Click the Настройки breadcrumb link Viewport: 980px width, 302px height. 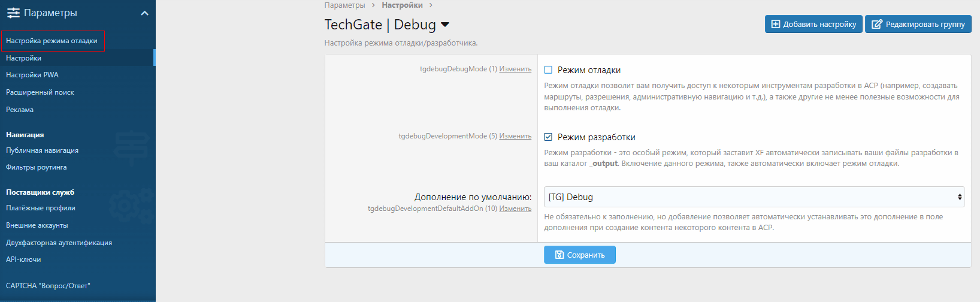[x=402, y=5]
